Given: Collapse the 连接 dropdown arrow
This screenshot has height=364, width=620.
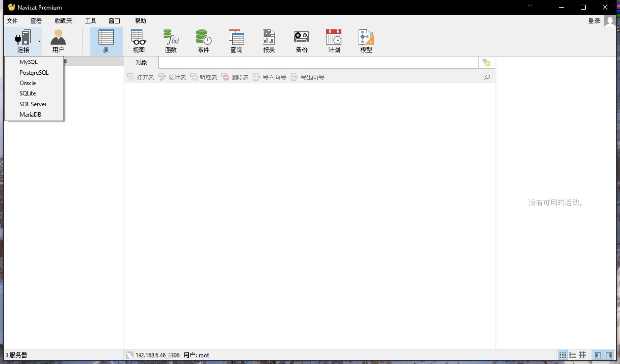Looking at the screenshot, I should pos(39,41).
